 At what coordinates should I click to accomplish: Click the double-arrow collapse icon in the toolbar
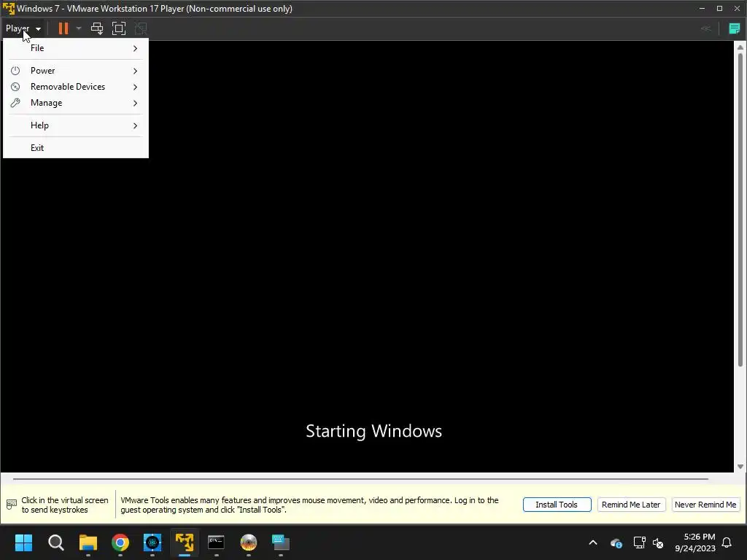(x=706, y=28)
